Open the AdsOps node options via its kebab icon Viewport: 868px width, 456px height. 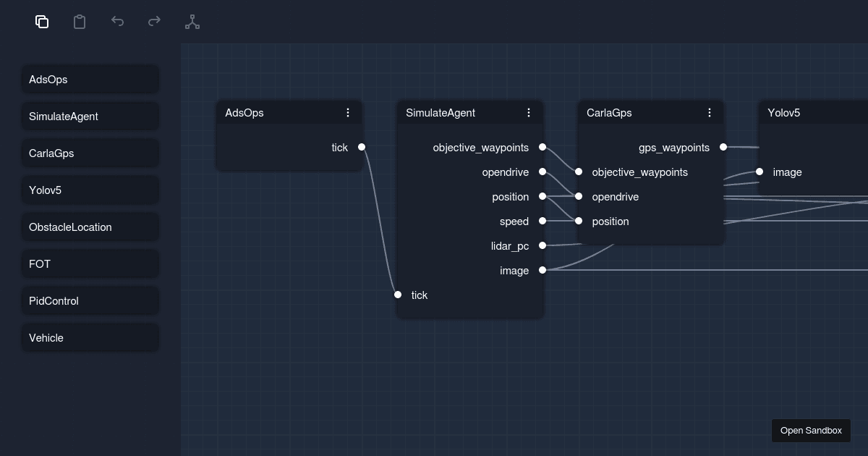click(x=348, y=112)
